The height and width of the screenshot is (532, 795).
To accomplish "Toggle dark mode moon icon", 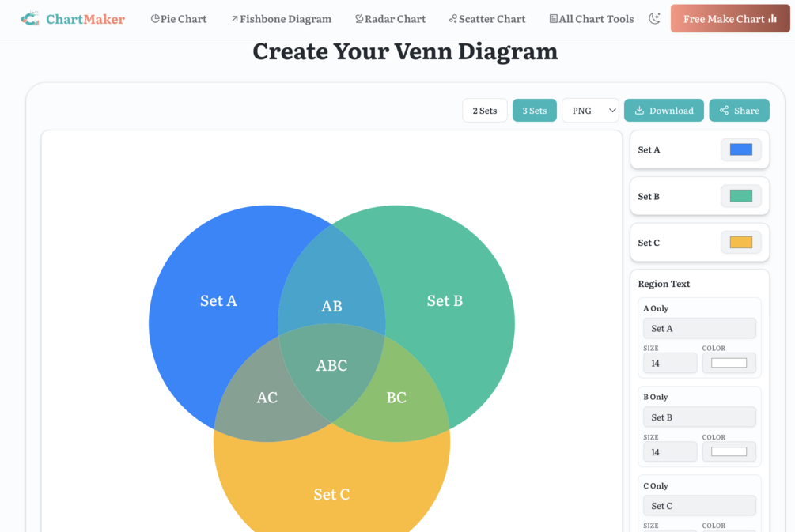I will 654,19.
